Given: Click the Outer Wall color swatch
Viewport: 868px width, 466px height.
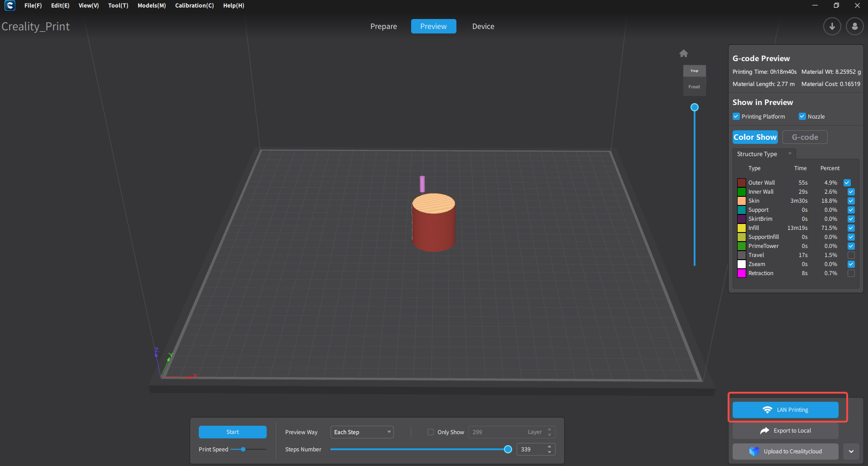Looking at the screenshot, I should (x=742, y=183).
